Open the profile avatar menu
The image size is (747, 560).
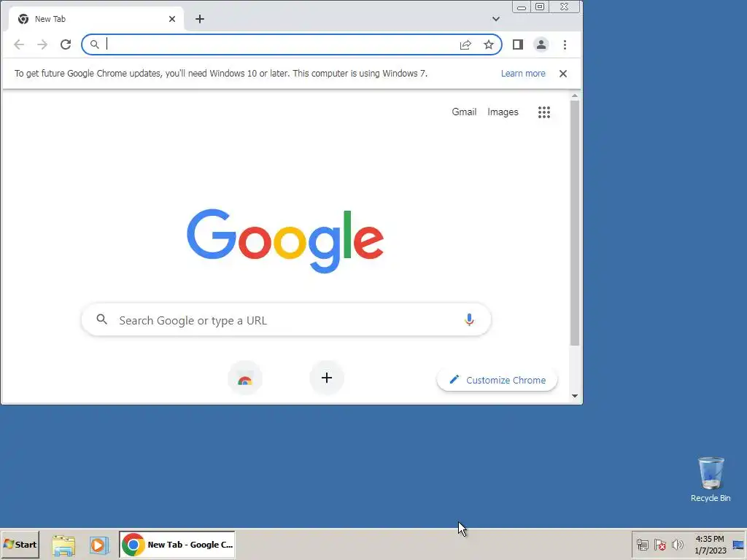[541, 44]
